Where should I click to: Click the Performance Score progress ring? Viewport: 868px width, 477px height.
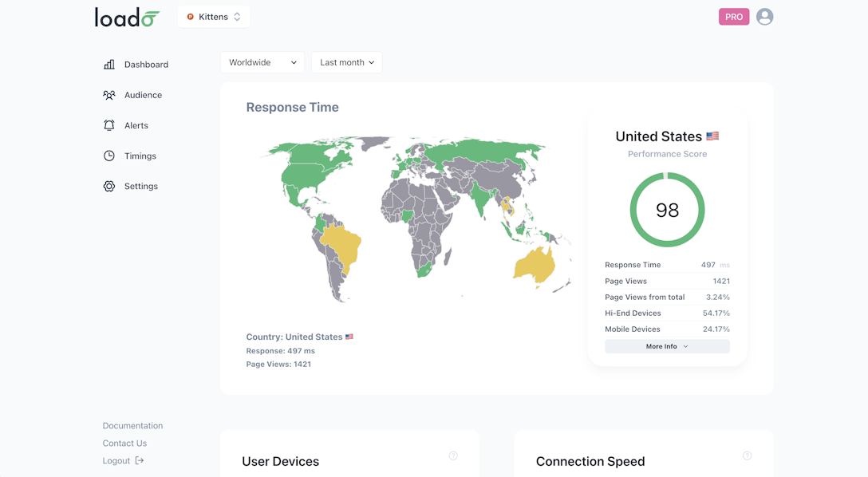[x=667, y=209]
